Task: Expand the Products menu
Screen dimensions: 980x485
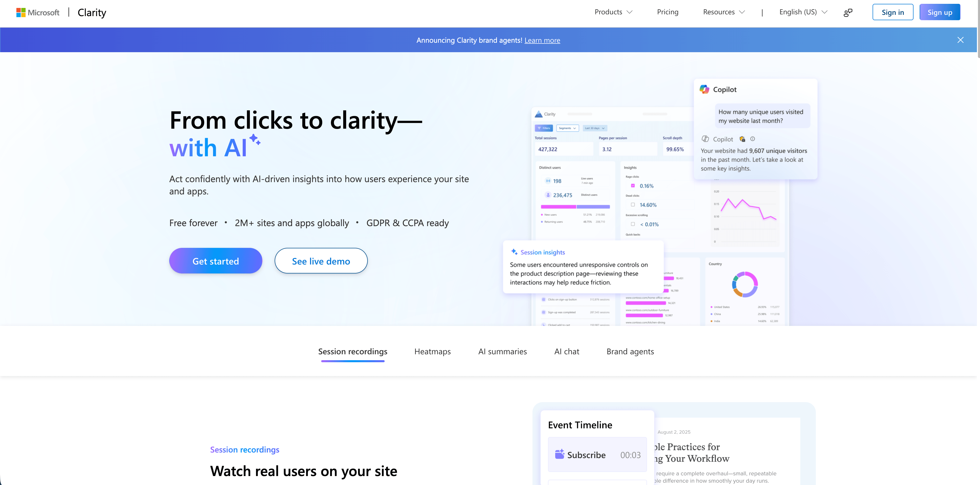Action: 613,12
